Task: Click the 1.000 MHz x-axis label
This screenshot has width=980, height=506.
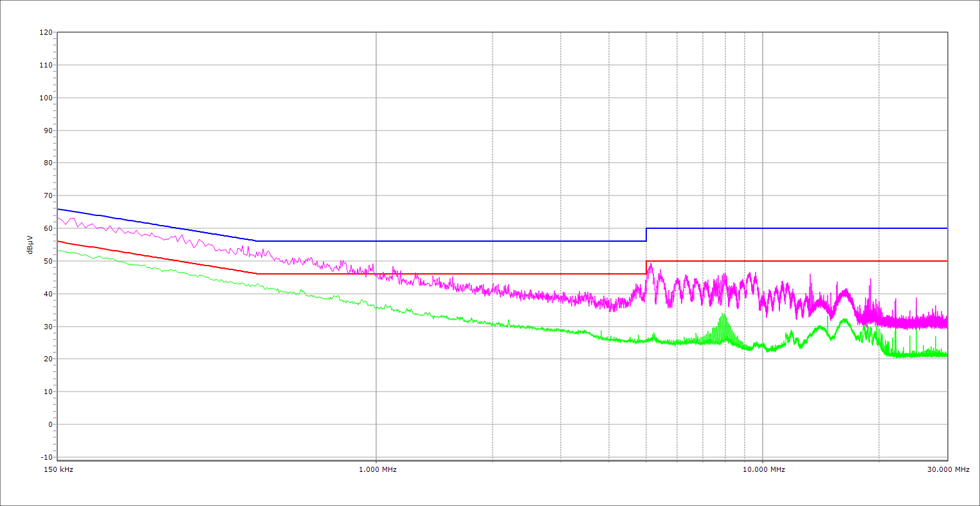Action: 377,469
